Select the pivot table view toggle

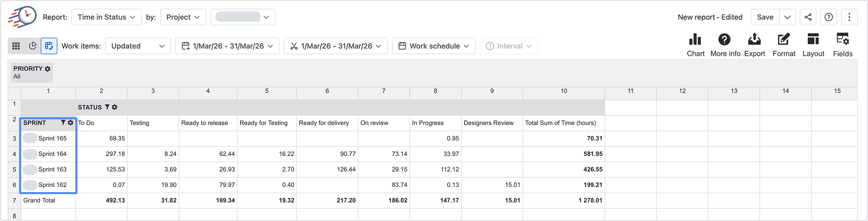coord(49,46)
